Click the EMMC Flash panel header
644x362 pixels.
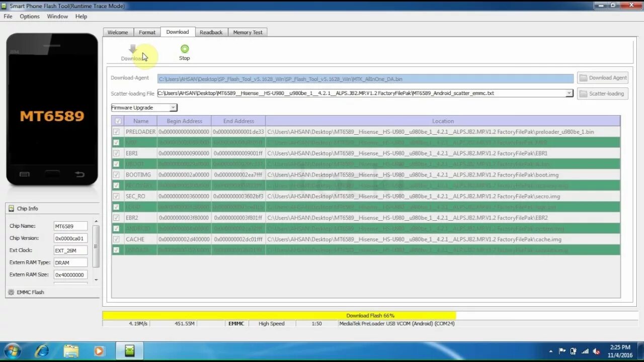tap(52, 292)
